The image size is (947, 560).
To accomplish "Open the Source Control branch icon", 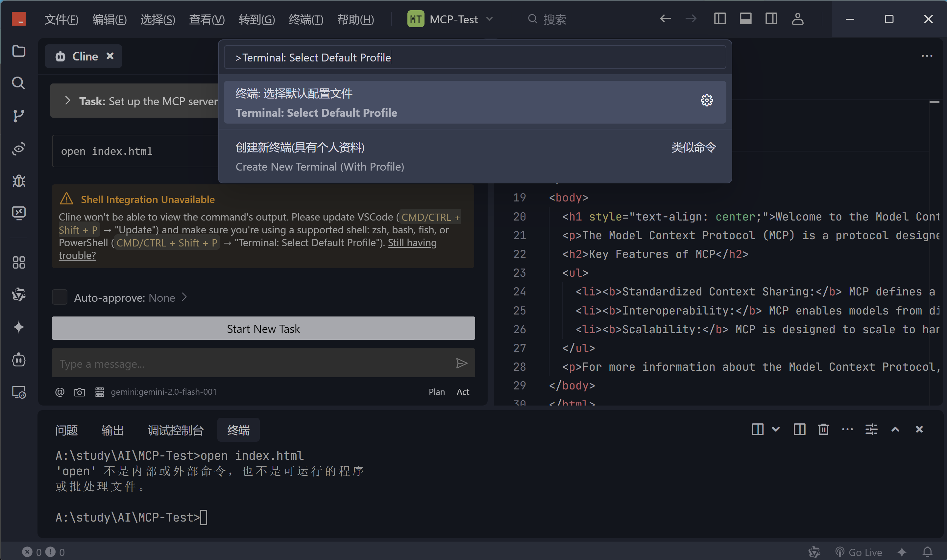I will coord(18,116).
